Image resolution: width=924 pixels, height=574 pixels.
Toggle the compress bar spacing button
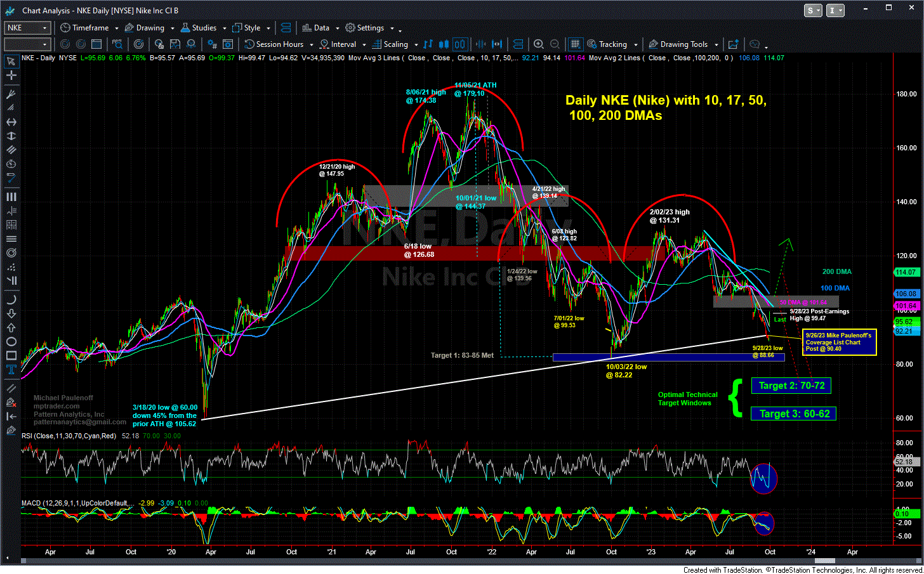pos(481,44)
